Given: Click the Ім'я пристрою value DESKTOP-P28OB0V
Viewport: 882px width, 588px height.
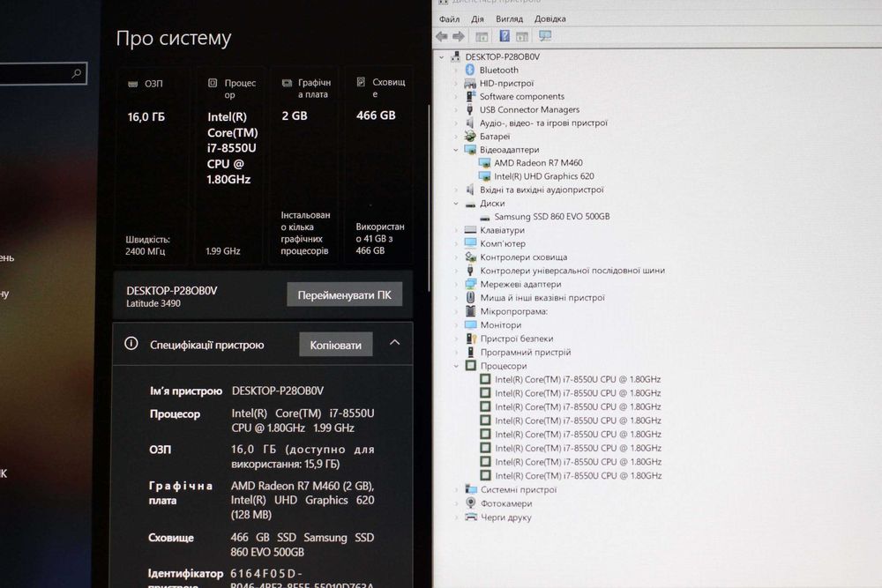Looking at the screenshot, I should pos(277,391).
